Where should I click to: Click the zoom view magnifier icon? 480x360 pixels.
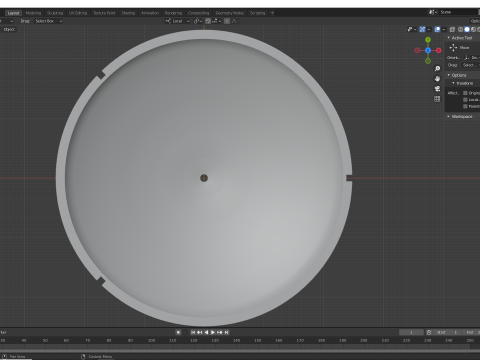(437, 69)
